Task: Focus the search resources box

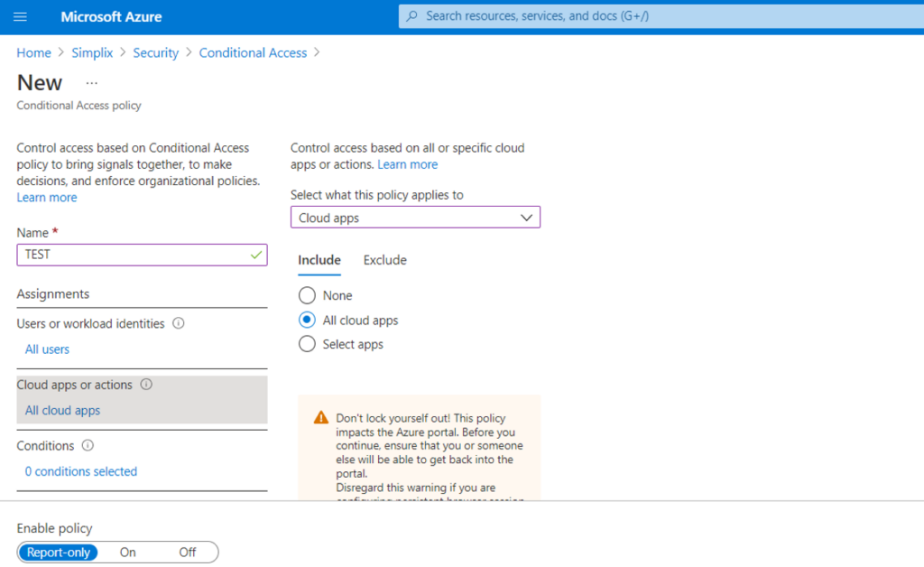Action: coord(661,16)
